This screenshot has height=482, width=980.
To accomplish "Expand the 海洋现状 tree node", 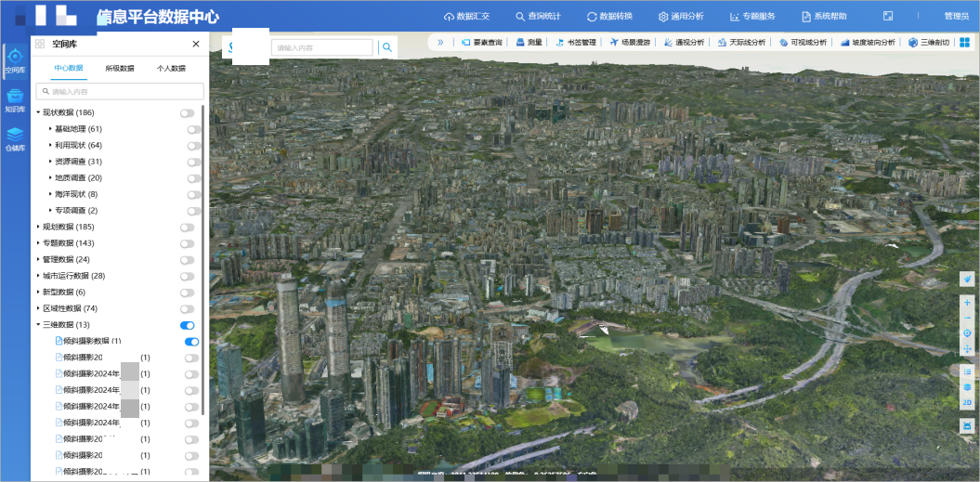I will coord(50,194).
